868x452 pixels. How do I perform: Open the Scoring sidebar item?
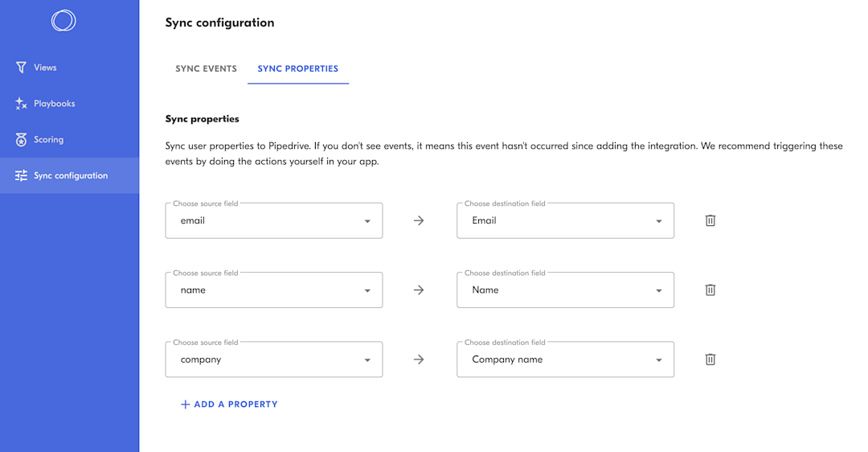pyautogui.click(x=48, y=140)
